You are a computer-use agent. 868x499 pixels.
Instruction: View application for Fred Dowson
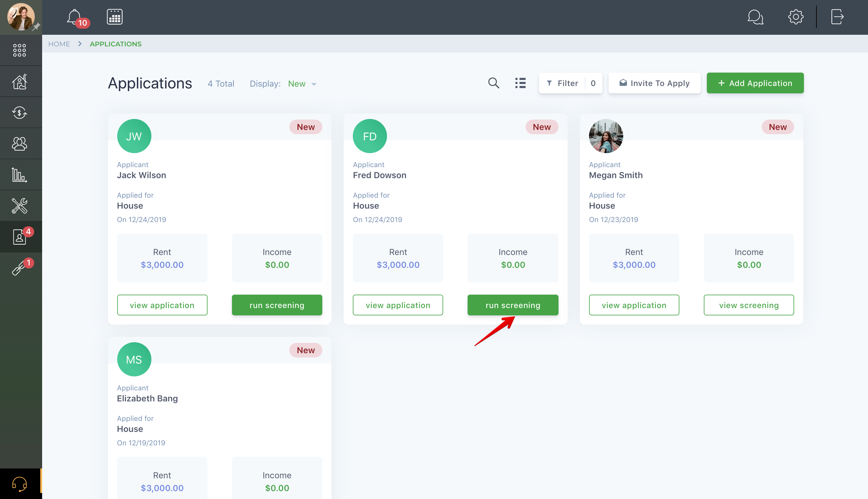pos(398,305)
